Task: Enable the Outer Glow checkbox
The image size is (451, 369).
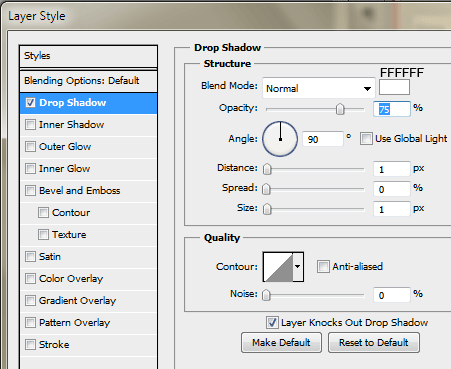Action: tap(30, 147)
